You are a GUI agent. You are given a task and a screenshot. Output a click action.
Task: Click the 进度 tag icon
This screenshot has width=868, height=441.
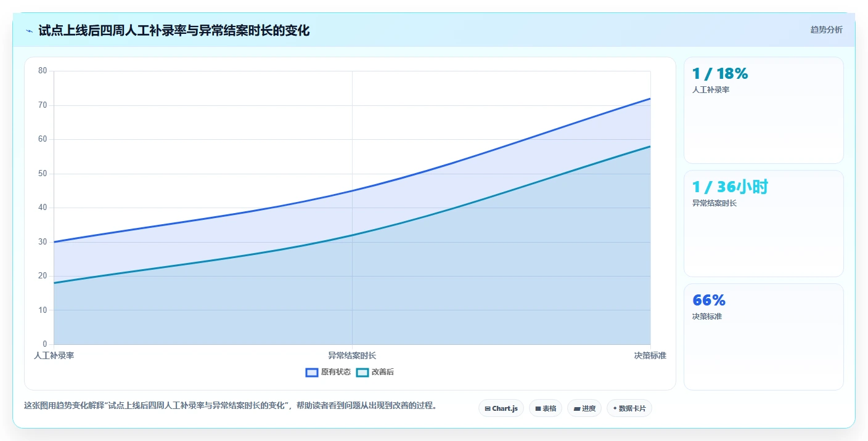point(577,408)
